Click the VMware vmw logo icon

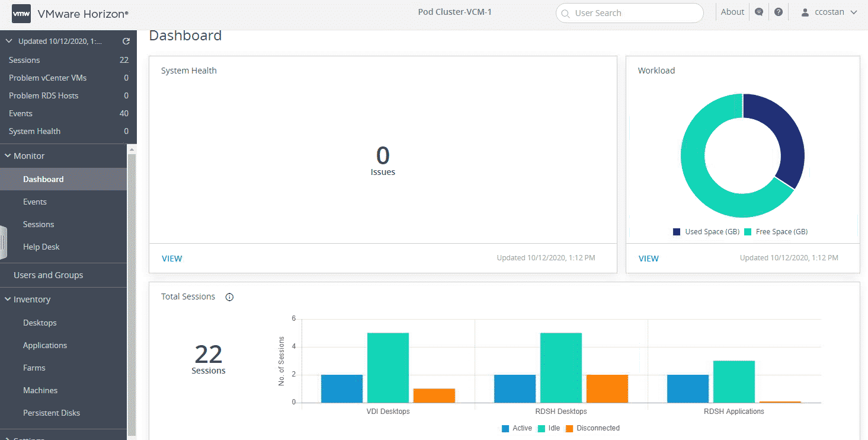[21, 12]
